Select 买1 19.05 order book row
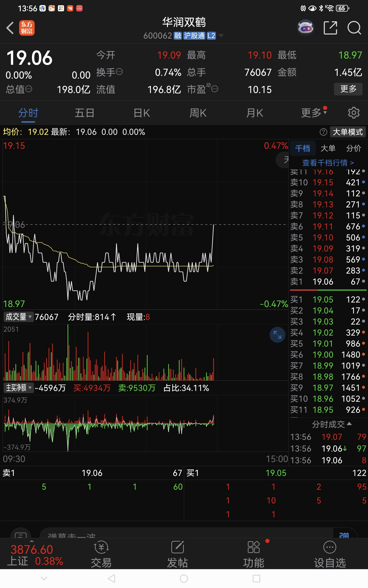 click(x=328, y=299)
